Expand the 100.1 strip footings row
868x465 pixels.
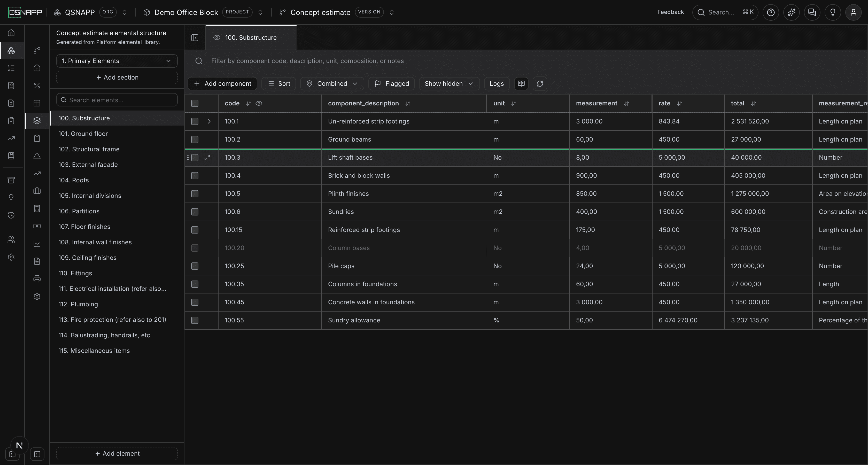point(209,121)
